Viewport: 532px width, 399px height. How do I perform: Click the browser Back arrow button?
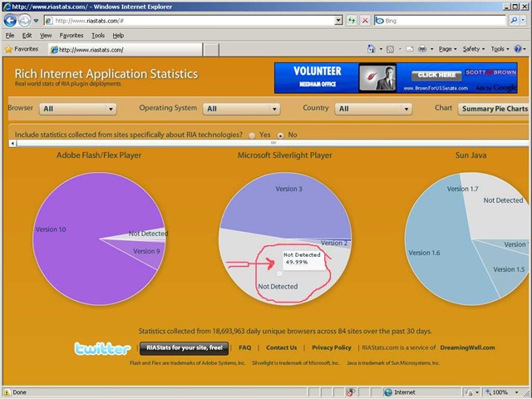click(x=11, y=20)
